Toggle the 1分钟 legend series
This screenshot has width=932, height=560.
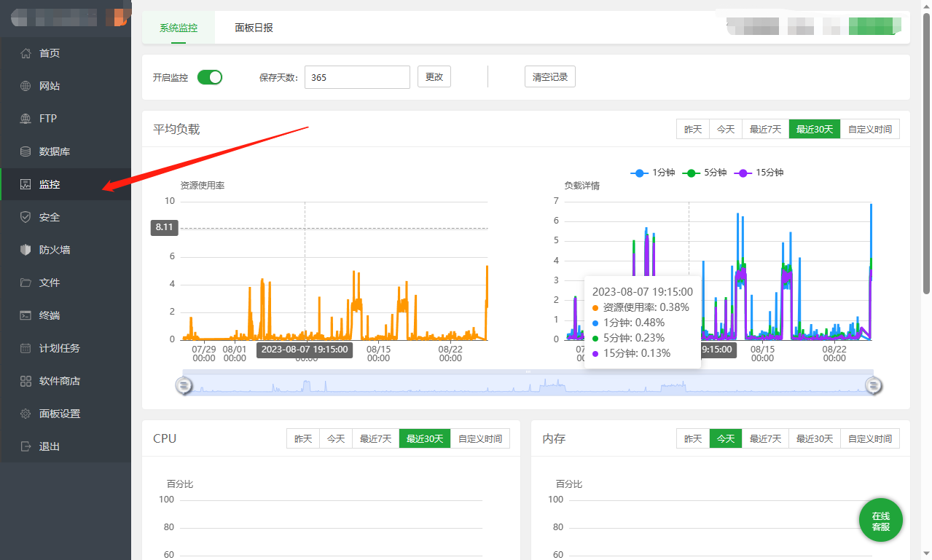pyautogui.click(x=653, y=173)
